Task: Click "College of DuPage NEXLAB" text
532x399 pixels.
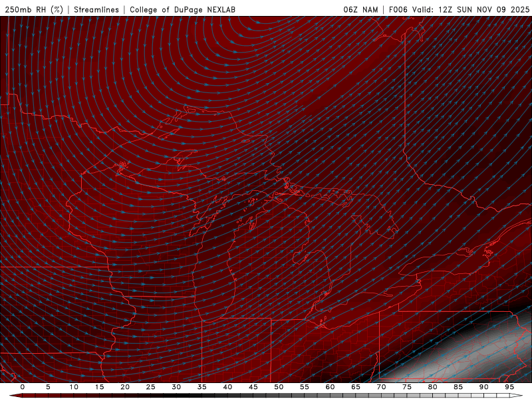Action: 182,9
